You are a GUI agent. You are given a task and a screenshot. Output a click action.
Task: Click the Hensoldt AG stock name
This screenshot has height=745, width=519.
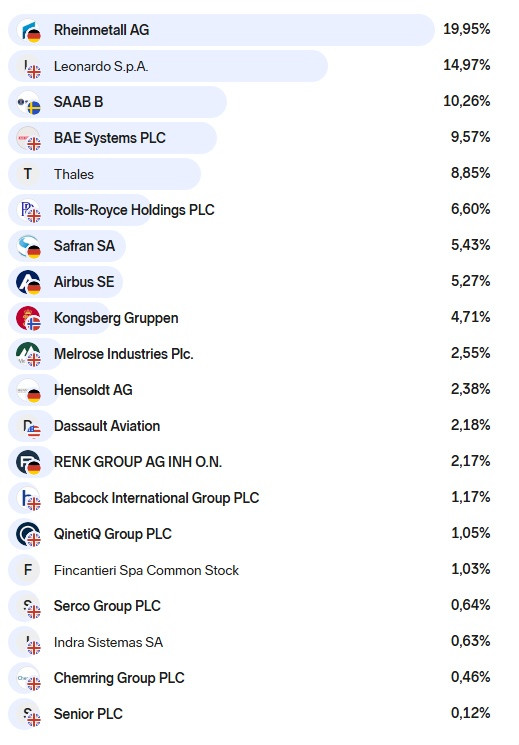(93, 390)
